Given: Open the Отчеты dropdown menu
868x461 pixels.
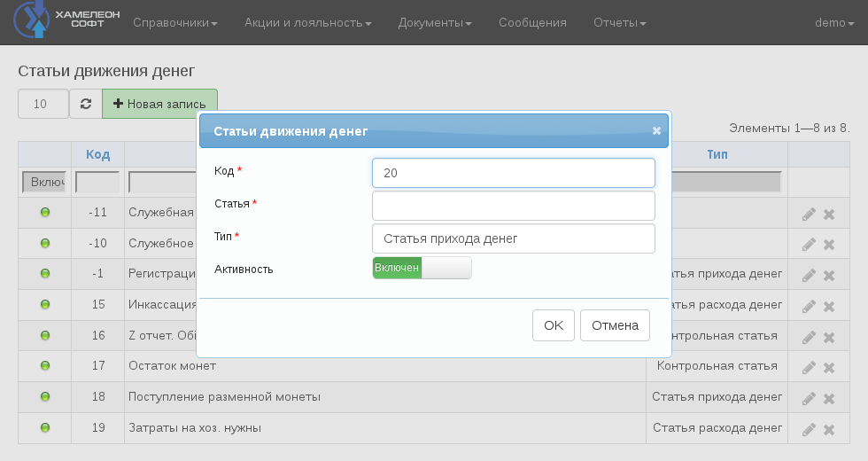Looking at the screenshot, I should tap(619, 23).
